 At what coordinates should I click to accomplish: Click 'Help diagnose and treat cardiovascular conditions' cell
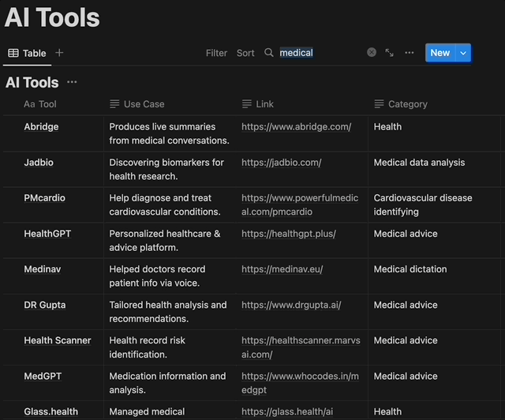[x=170, y=204]
